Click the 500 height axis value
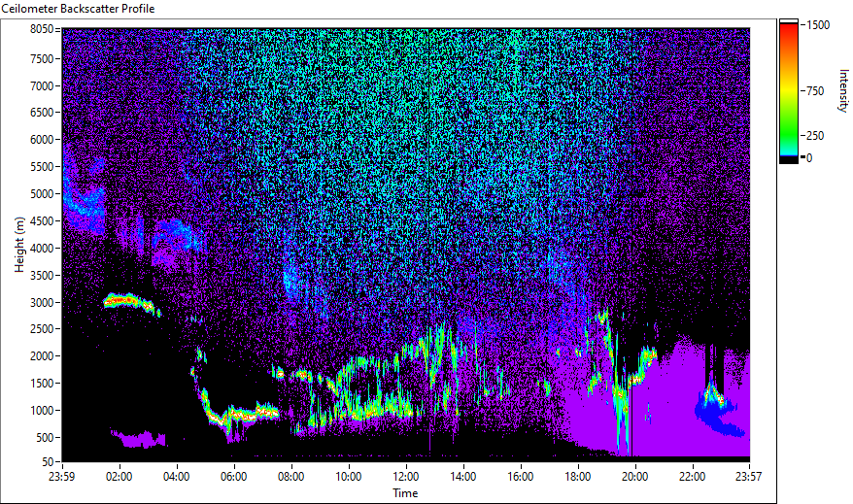 [x=45, y=438]
